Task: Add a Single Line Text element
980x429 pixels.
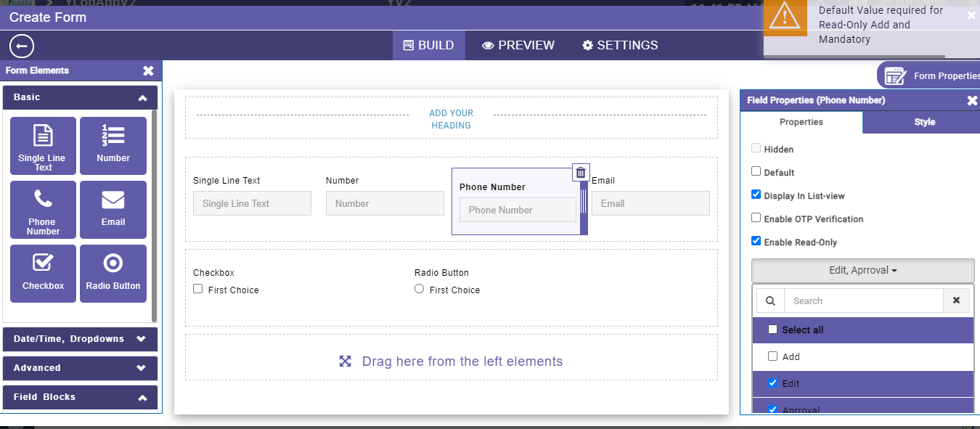Action: 43,146
